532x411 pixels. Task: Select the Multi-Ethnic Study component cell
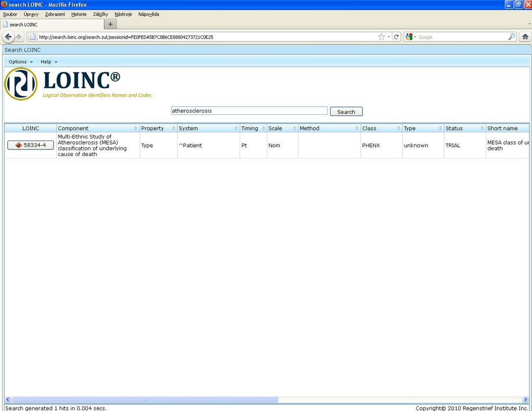point(98,145)
